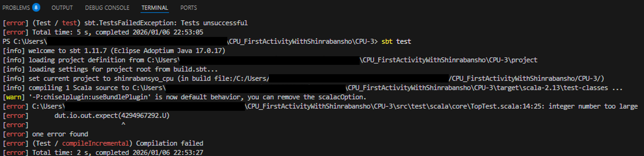Select the TERMINAL tab
The width and height of the screenshot is (644, 156).
(x=155, y=8)
